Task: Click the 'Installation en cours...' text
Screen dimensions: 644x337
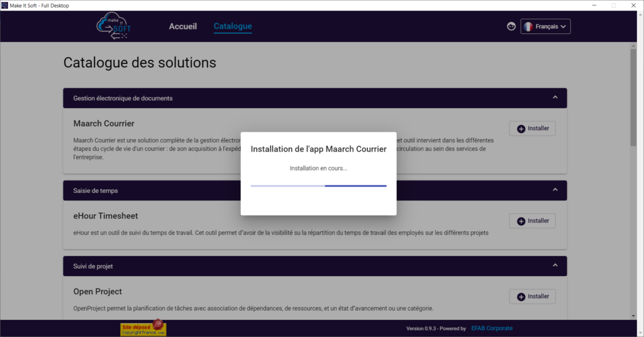Action: point(318,168)
